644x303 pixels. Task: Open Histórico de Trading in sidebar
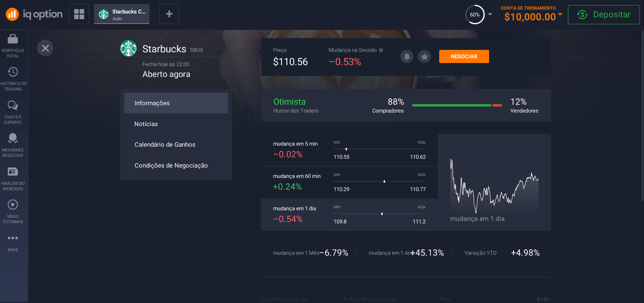pyautogui.click(x=13, y=79)
